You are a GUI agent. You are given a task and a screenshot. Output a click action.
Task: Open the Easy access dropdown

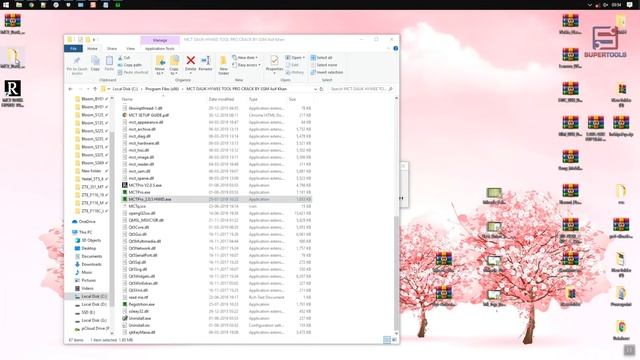pos(246,65)
